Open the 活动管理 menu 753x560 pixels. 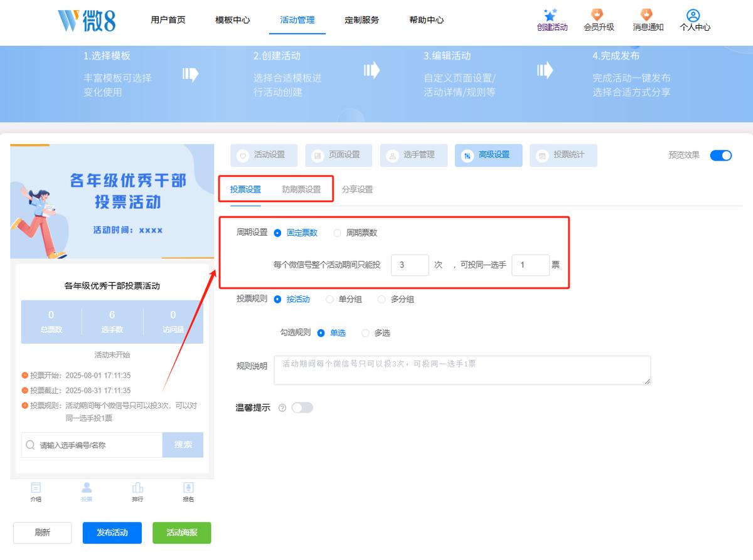tap(297, 20)
